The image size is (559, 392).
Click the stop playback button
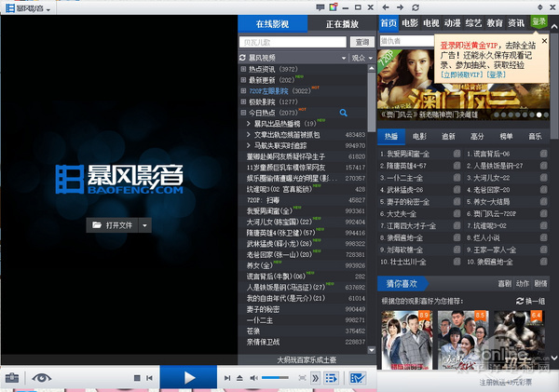[137, 378]
